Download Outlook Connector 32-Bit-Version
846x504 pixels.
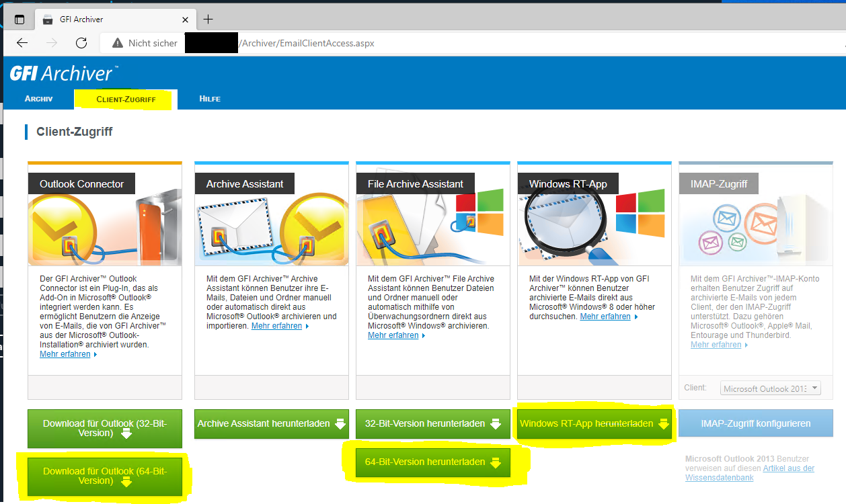click(x=105, y=429)
